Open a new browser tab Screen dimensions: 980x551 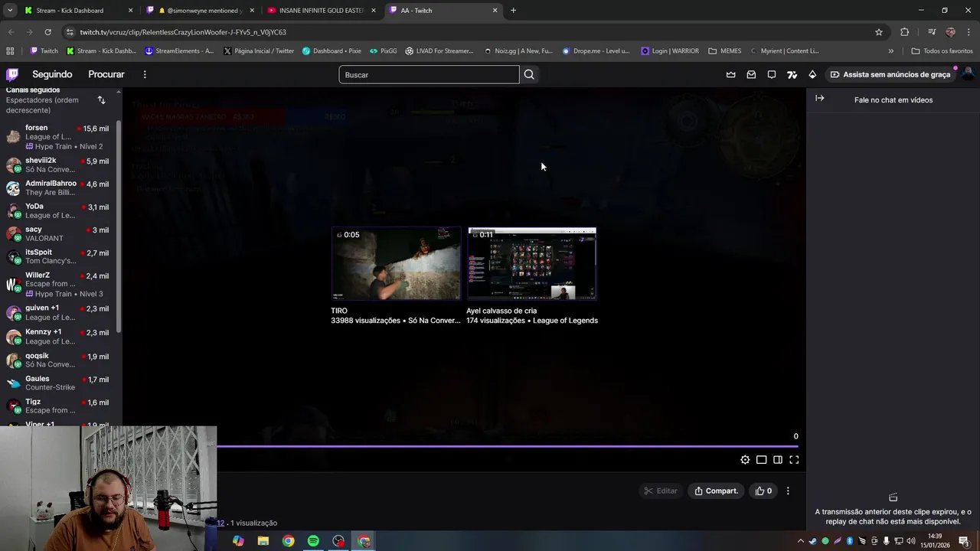(x=513, y=11)
